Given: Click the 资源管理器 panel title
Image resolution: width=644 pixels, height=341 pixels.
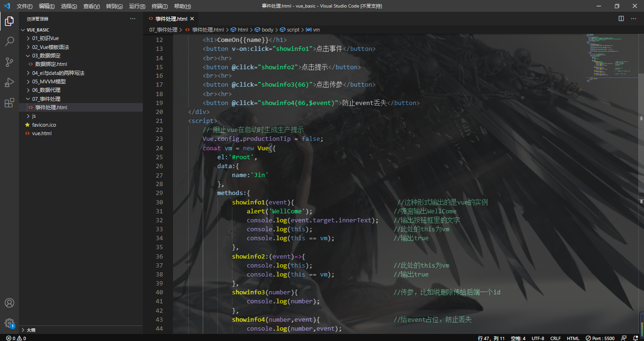Looking at the screenshot, I should (x=38, y=19).
